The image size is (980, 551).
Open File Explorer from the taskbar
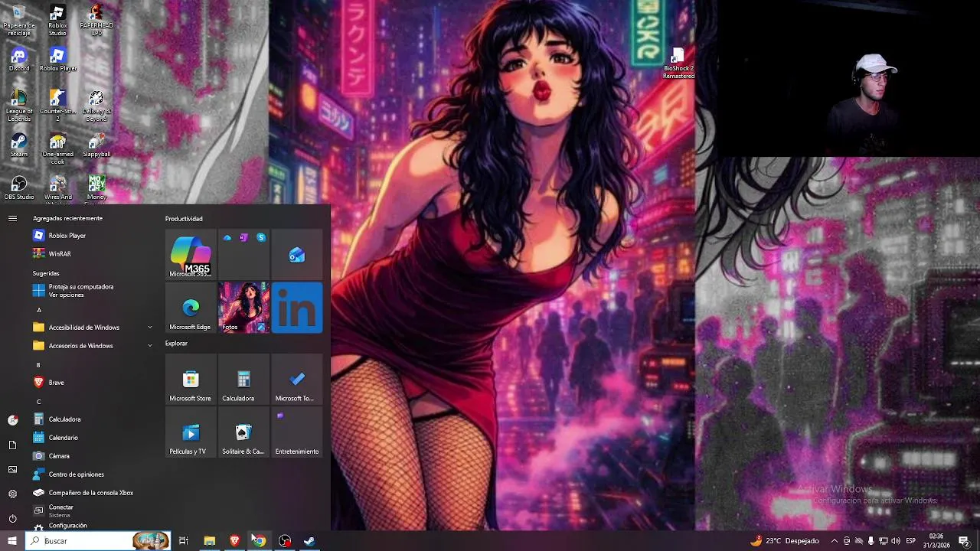(x=209, y=541)
